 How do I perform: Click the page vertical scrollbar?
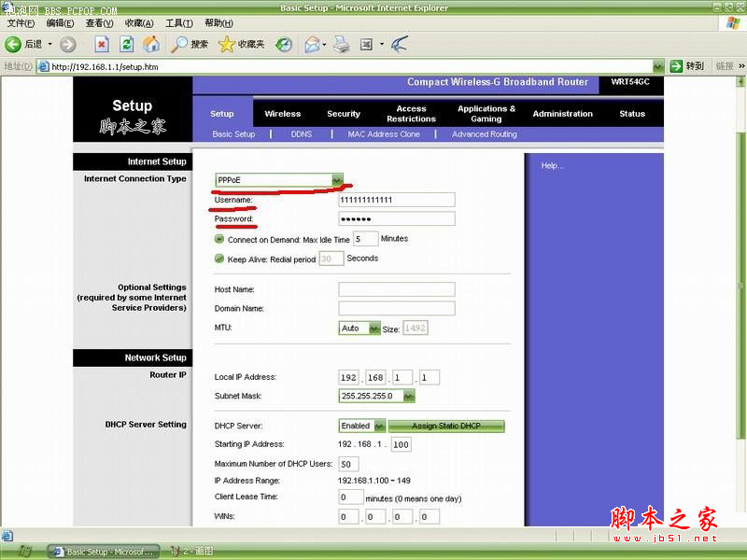[740, 286]
